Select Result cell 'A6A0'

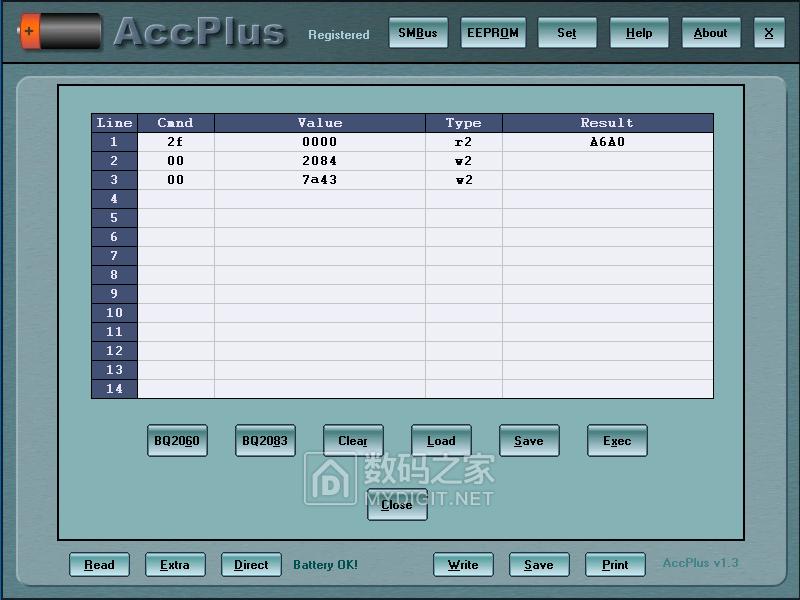(608, 142)
